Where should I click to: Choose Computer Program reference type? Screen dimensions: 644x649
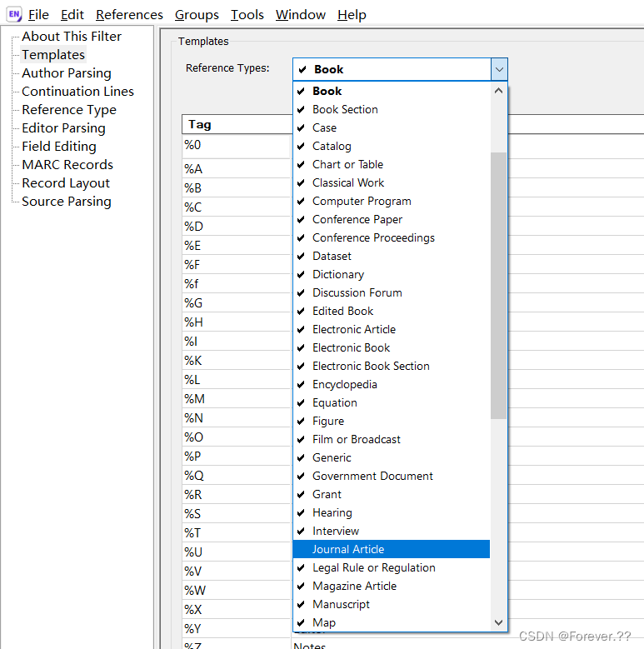391,201
